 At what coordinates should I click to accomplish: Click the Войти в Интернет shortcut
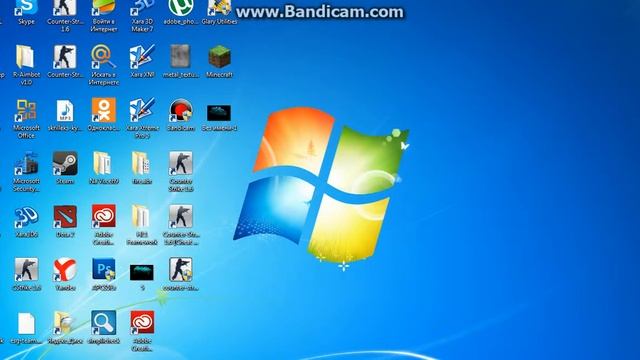(104, 16)
